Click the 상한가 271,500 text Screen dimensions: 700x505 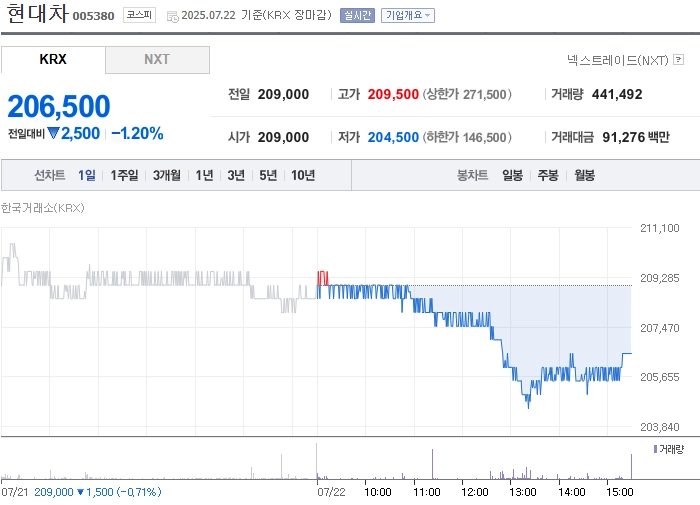tap(467, 94)
